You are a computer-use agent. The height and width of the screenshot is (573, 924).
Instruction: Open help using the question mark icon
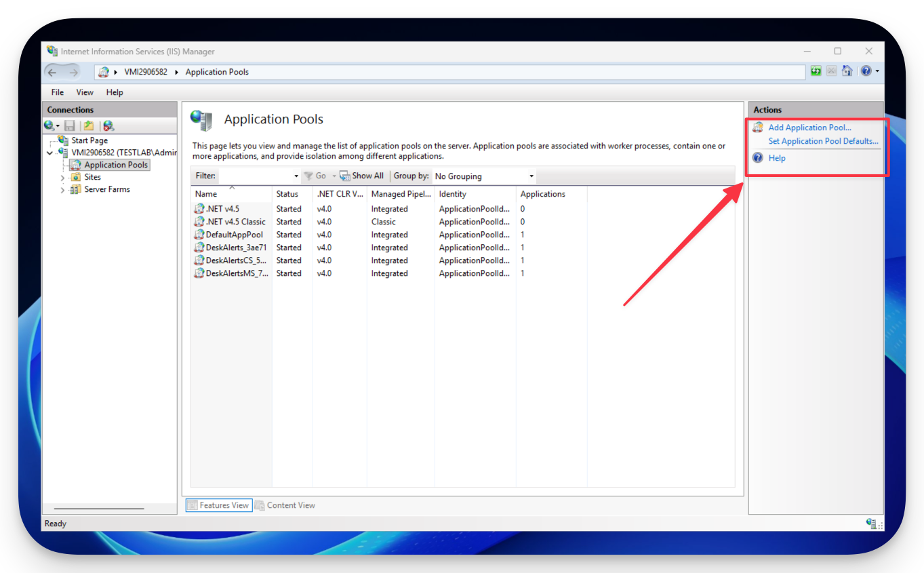tap(867, 71)
